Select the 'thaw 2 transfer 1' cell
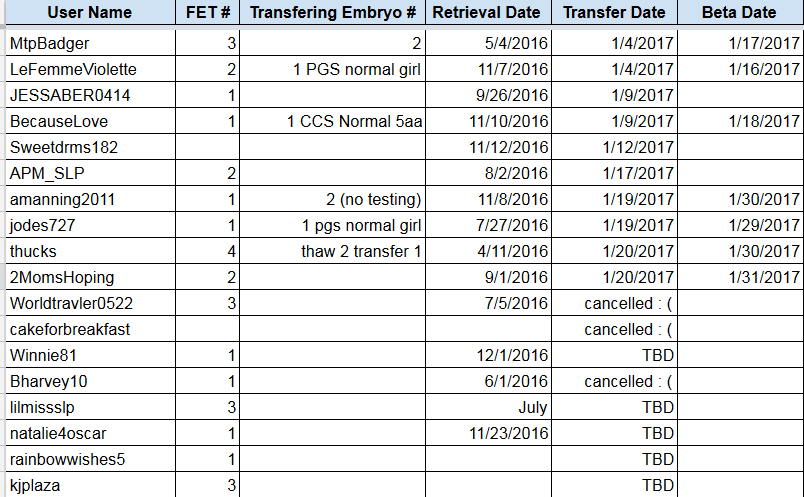The image size is (804, 497). tap(332, 251)
